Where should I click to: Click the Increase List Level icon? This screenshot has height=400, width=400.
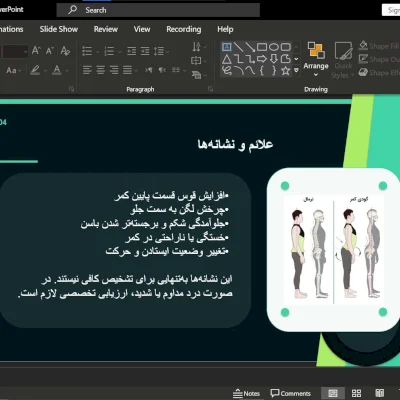tap(145, 51)
